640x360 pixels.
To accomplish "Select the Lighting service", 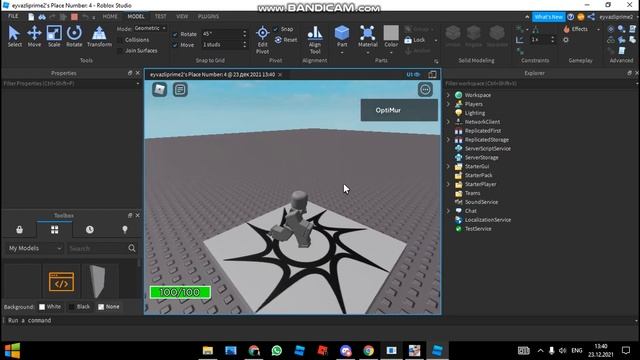I will (475, 113).
